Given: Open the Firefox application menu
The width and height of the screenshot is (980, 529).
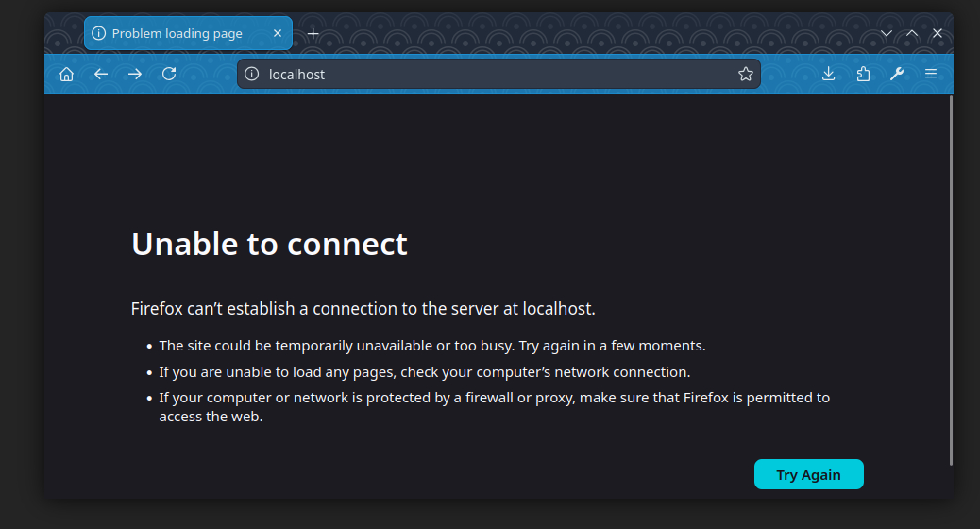Looking at the screenshot, I should point(931,74).
